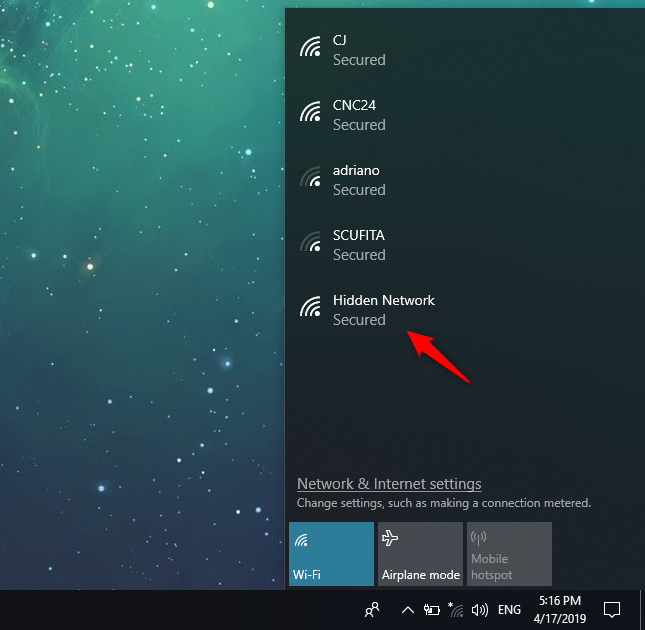Click the Secured status under CJ

(359, 60)
